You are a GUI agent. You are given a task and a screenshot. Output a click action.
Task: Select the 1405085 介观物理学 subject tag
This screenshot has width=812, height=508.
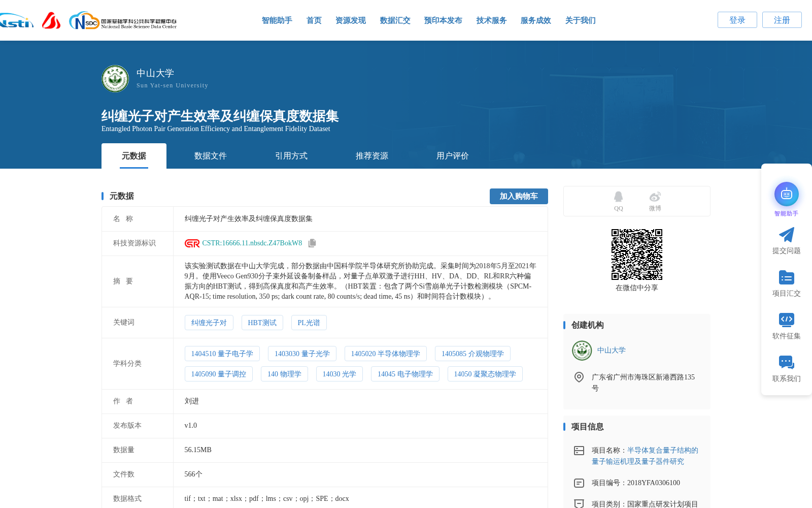(472, 354)
